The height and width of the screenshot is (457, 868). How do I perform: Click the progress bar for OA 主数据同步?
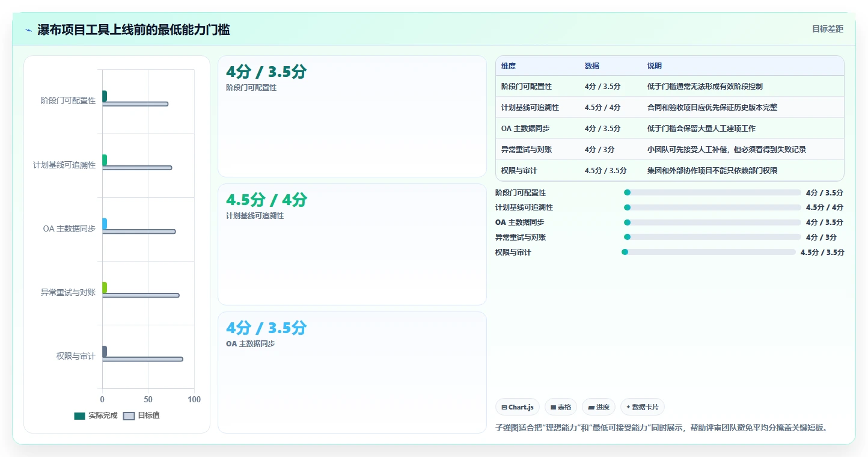coord(713,222)
